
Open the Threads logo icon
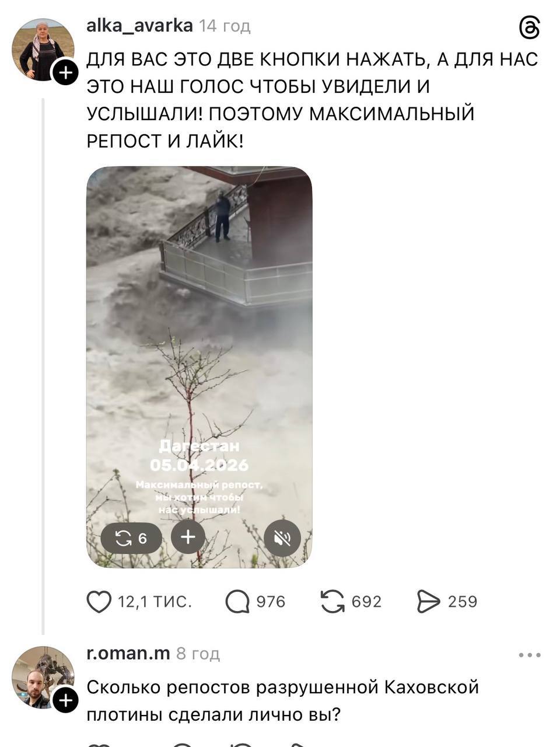coord(529,28)
